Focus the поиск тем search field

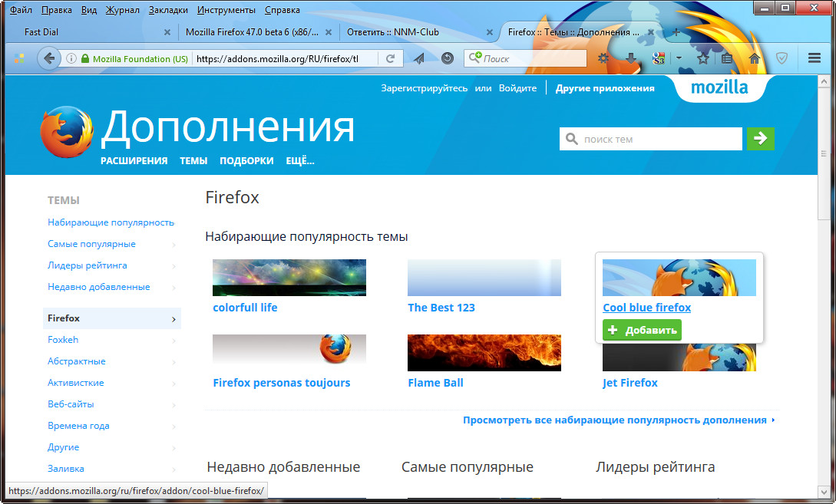coord(650,139)
